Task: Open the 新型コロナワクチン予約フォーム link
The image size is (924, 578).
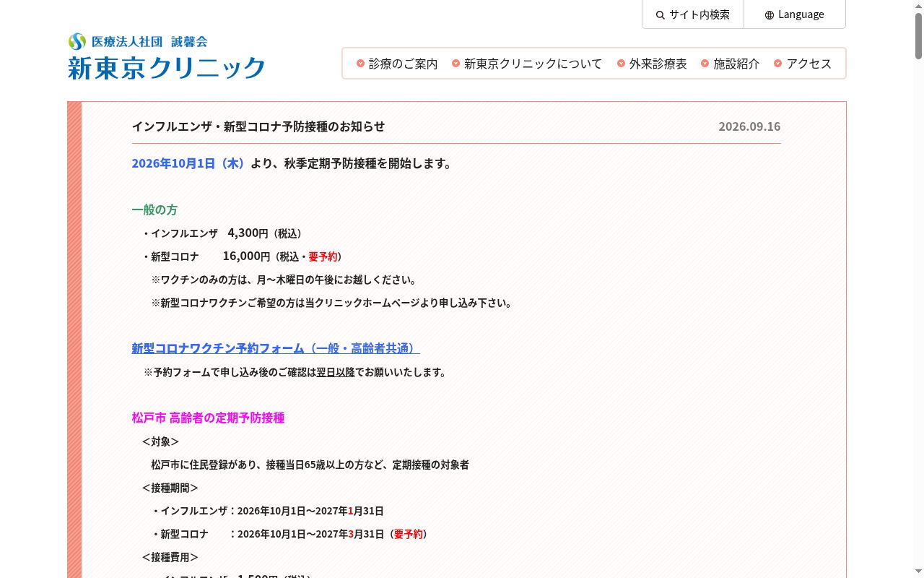Action: (x=276, y=348)
